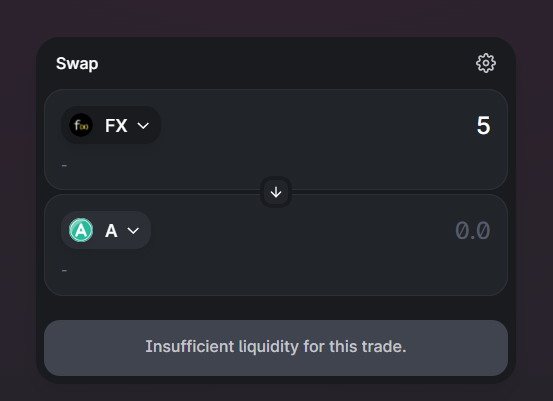
Task: Open the A token selector pill
Action: point(106,230)
